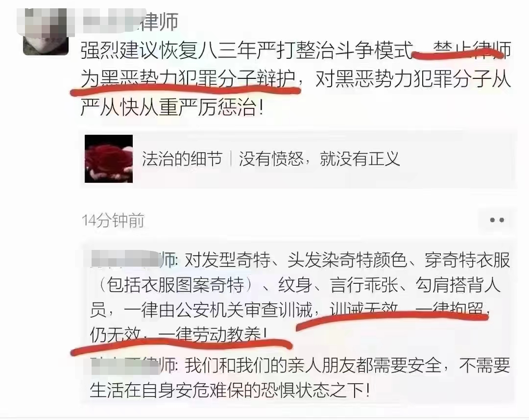Image resolution: width=529 pixels, height=420 pixels.
Task: Open the two-dot like and comment menu
Action: (497, 220)
